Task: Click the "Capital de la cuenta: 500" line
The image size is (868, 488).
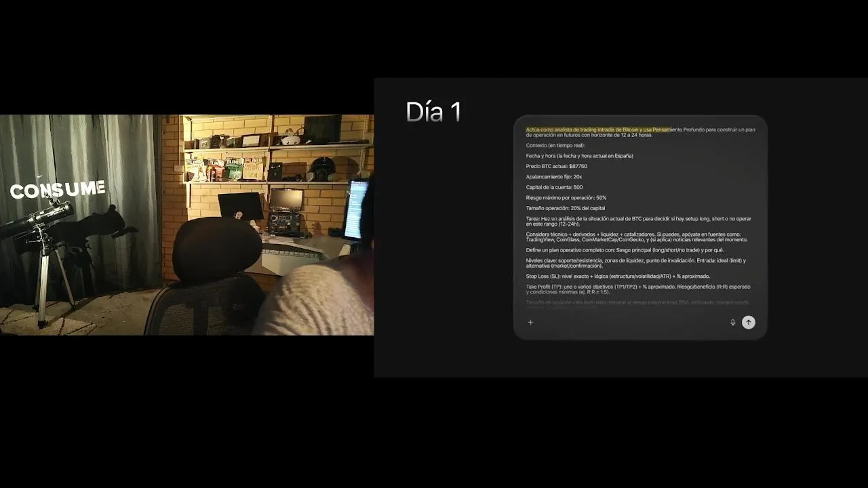Action: point(554,187)
